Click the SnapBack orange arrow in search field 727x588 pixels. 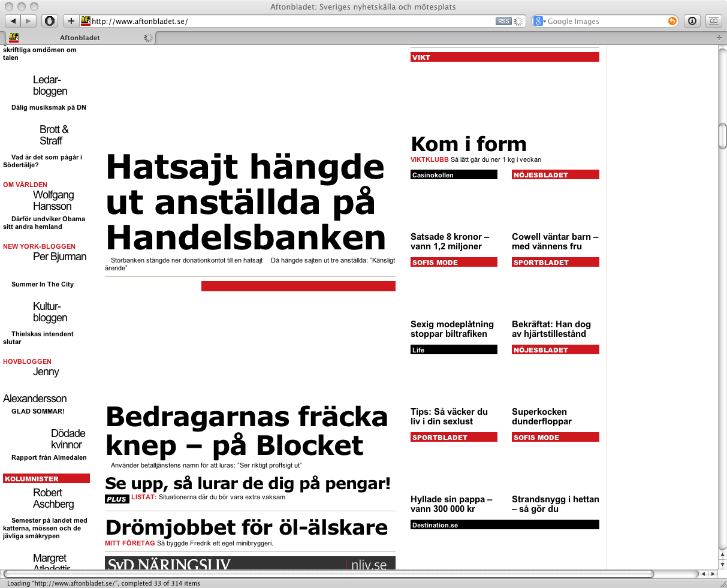point(672,21)
